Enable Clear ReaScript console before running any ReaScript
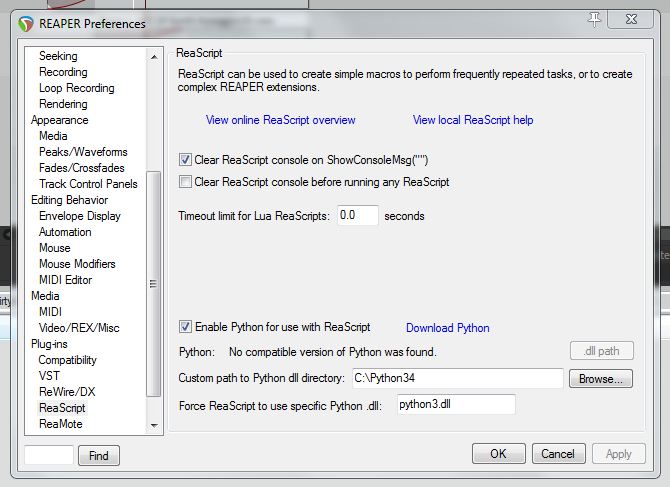 point(185,182)
